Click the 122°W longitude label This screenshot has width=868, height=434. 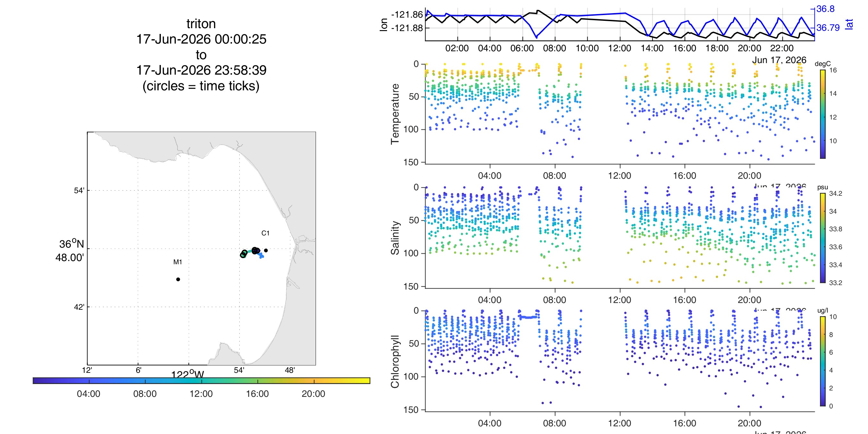(188, 374)
